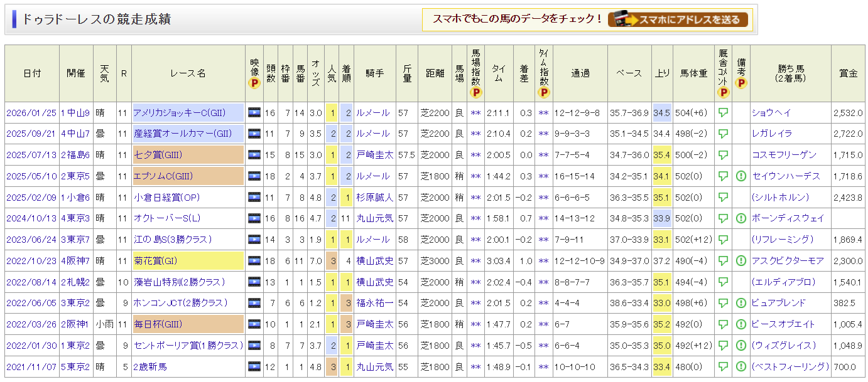Click the P icon under タイム指数 header
Screen dimensions: 868x382
pyautogui.click(x=544, y=93)
